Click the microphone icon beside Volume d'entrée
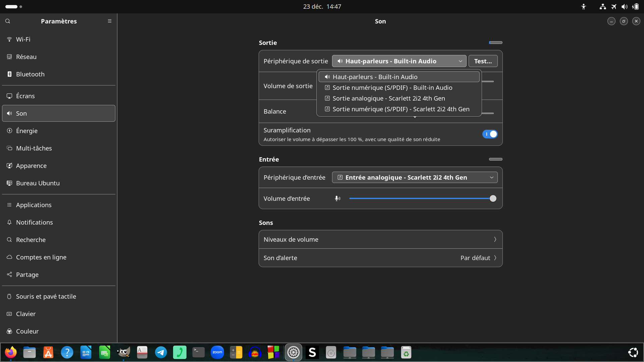The width and height of the screenshot is (644, 362). click(x=337, y=198)
